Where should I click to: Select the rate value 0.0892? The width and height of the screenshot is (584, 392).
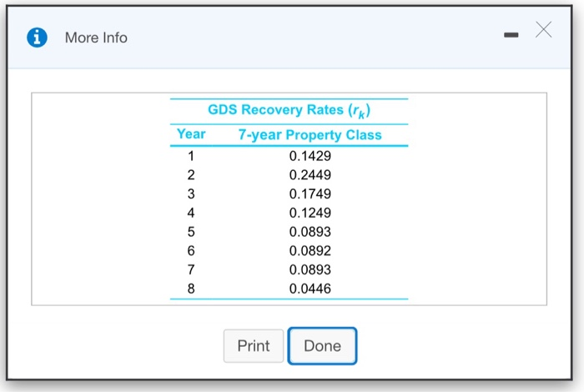pyautogui.click(x=310, y=250)
